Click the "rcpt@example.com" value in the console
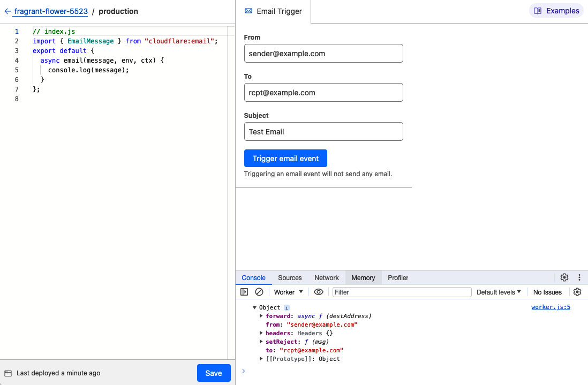This screenshot has width=588, height=385. [x=311, y=350]
